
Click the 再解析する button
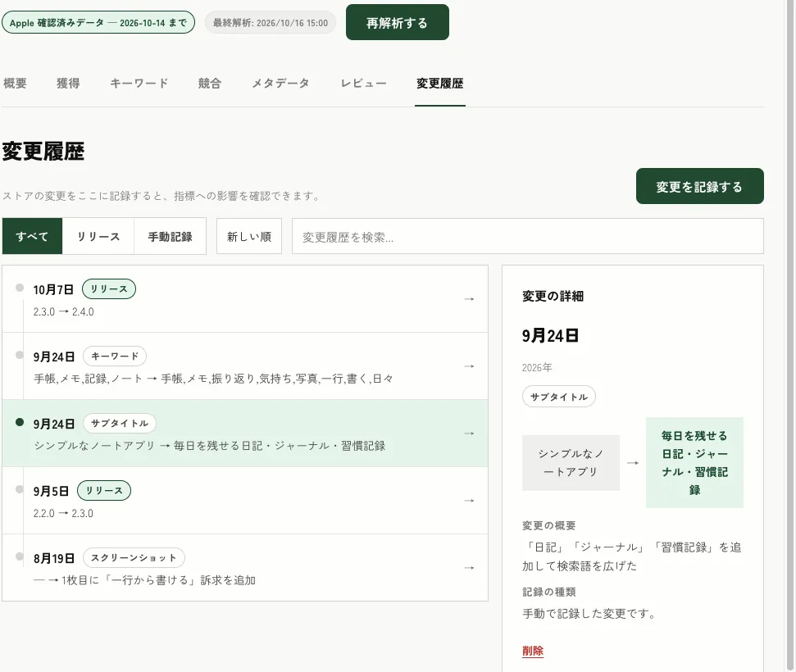click(397, 22)
